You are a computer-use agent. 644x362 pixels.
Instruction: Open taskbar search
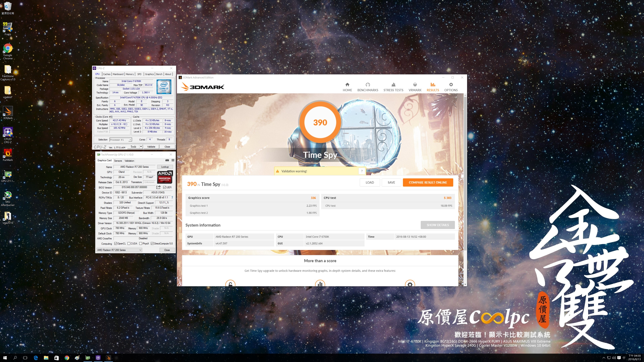tap(15, 358)
